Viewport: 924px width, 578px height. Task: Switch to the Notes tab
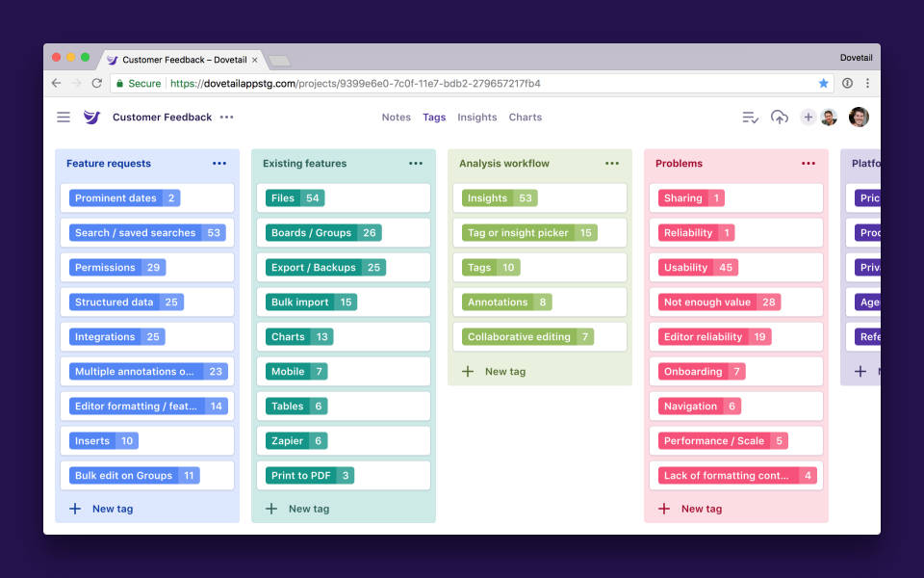(397, 117)
